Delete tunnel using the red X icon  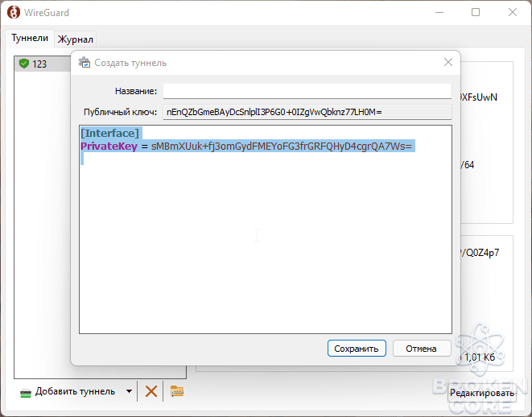click(151, 391)
